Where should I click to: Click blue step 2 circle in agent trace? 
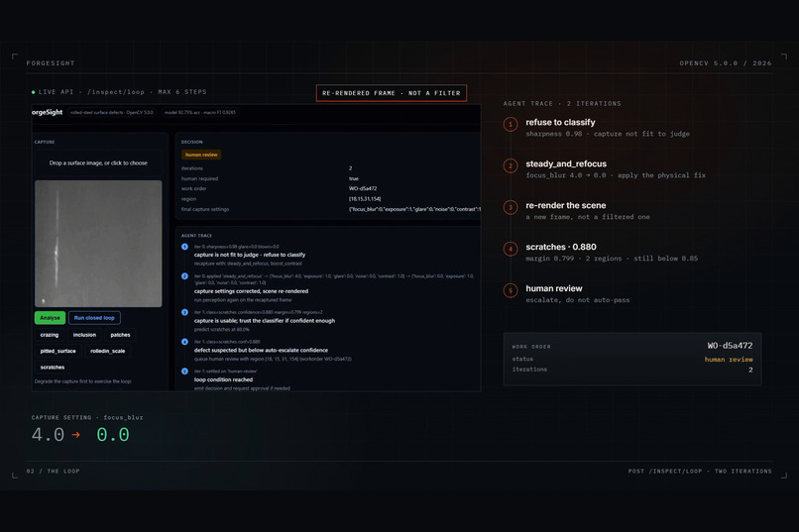coord(185,276)
